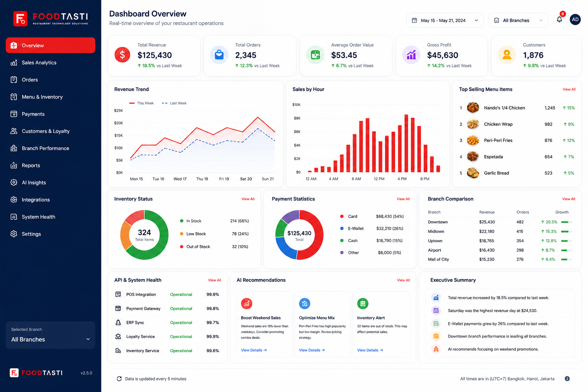
Task: Click the Inventory Alert green icon
Action: [x=363, y=304]
